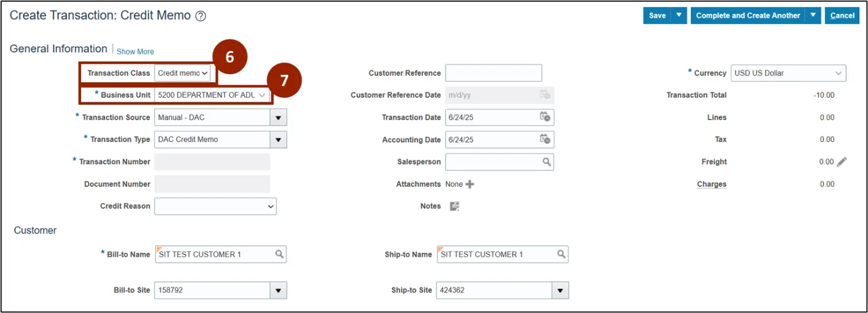Open the Transaction Type dropdown arrow
This screenshot has height=313, width=868.
click(x=278, y=139)
